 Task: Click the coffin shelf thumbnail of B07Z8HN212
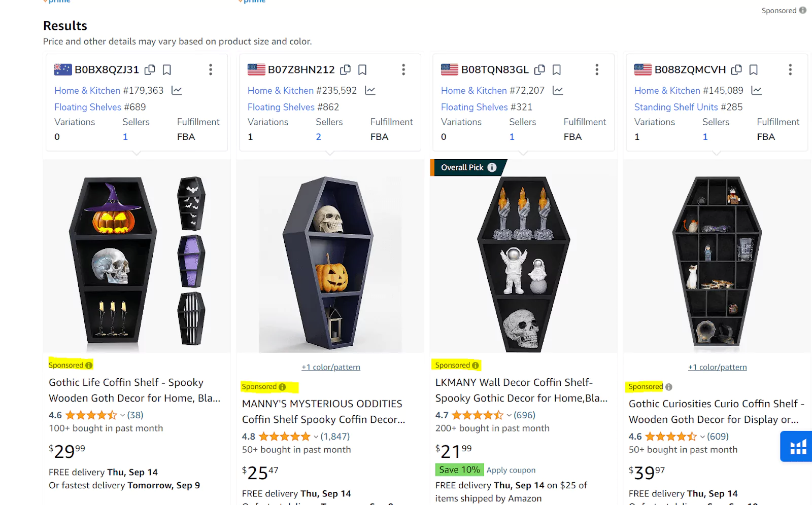[x=330, y=256]
